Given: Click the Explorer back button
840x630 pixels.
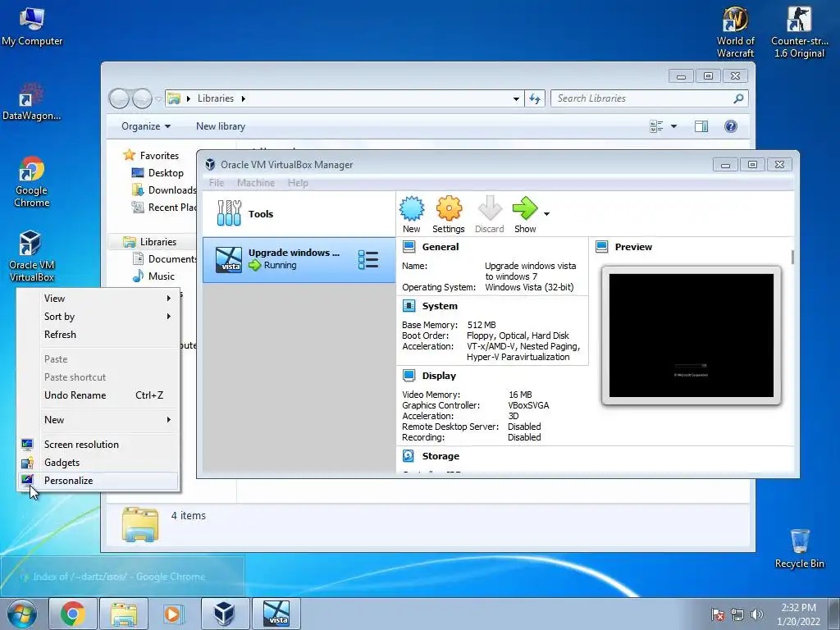Looking at the screenshot, I should pos(120,98).
